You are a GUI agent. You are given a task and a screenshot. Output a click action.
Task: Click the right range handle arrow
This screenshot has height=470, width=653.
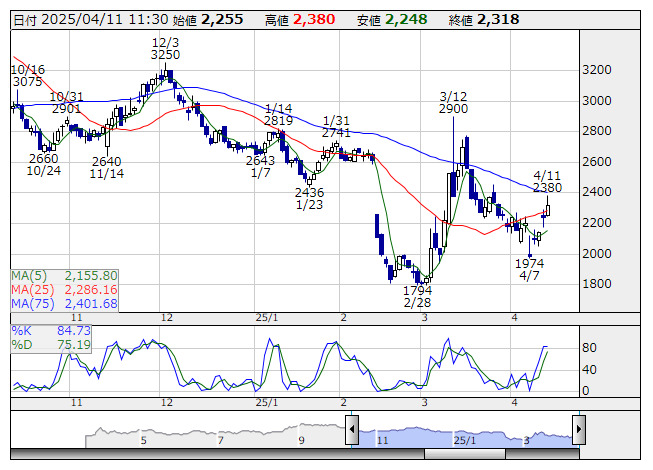coord(579,429)
